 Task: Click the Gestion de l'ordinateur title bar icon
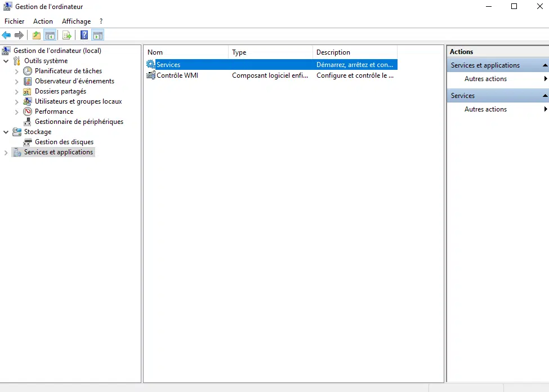(7, 6)
